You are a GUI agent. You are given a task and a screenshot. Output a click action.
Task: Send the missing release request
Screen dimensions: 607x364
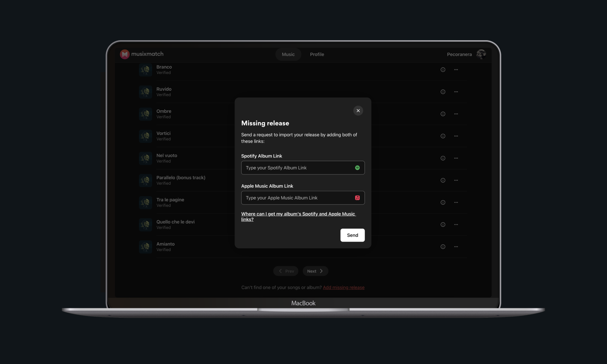352,235
